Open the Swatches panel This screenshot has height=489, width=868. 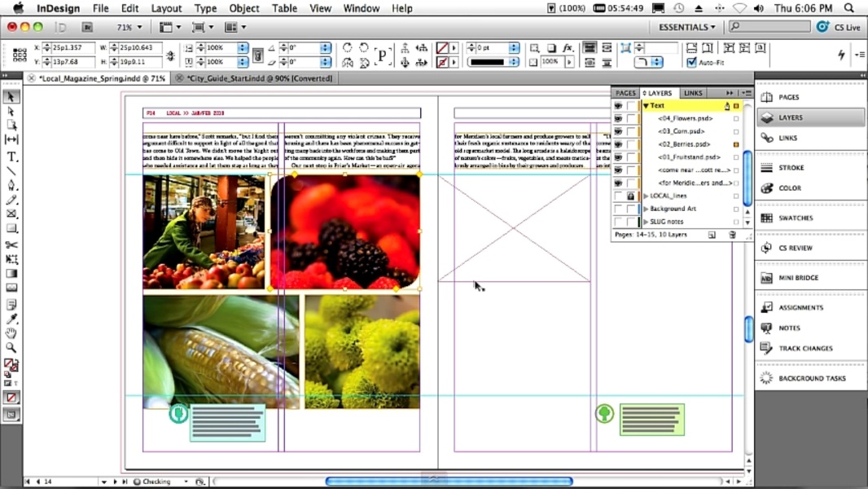795,218
